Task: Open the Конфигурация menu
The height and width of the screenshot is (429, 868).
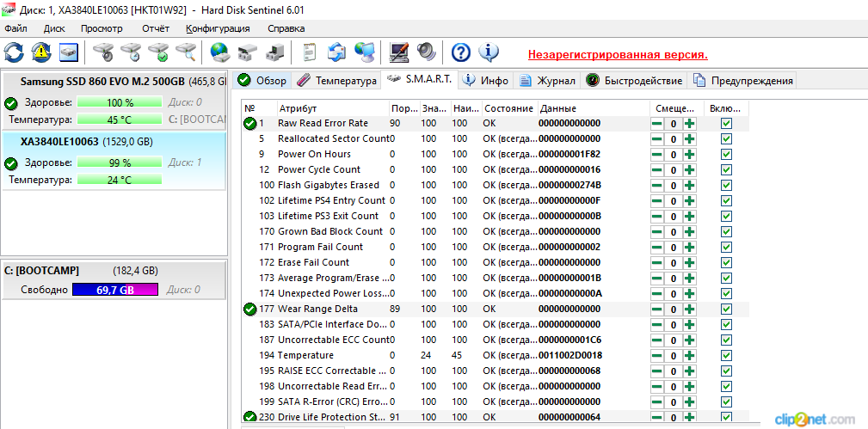Action: [218, 28]
